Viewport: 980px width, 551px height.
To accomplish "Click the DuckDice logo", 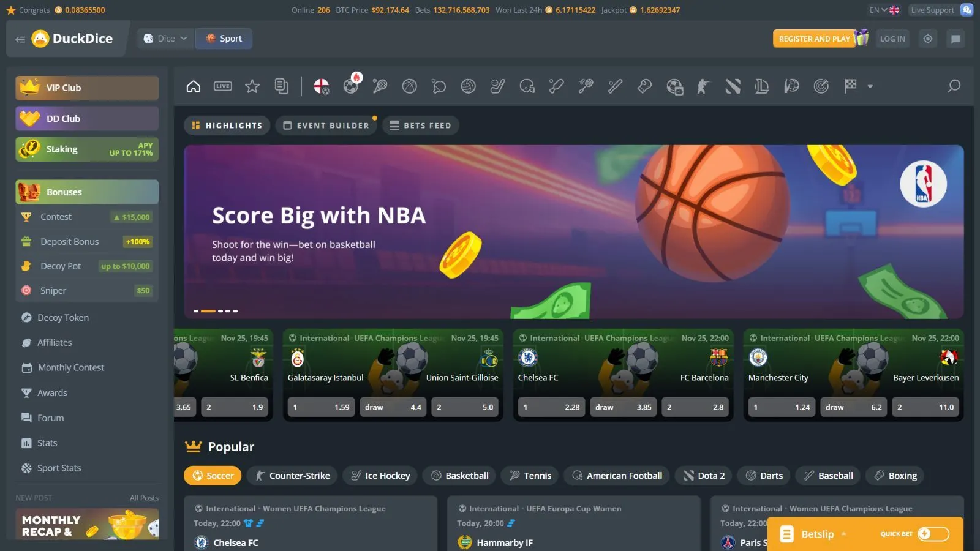I will (x=72, y=39).
